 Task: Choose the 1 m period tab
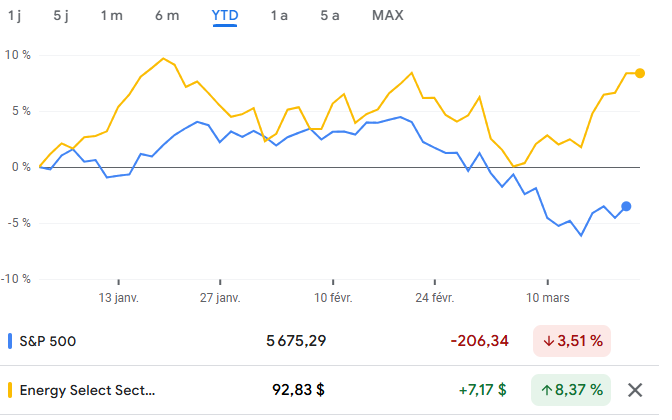point(111,16)
